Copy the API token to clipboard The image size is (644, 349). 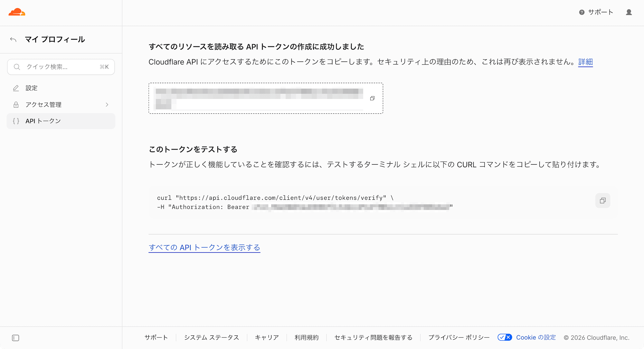pyautogui.click(x=372, y=98)
